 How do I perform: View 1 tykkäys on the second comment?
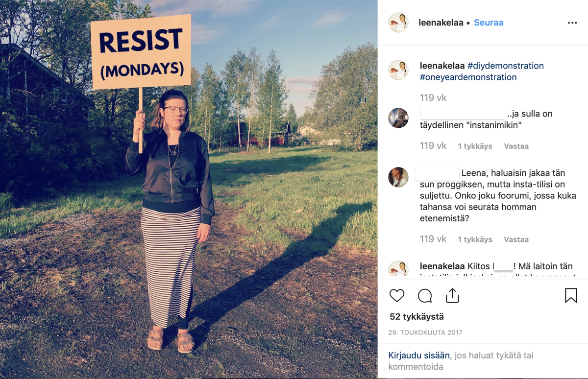tap(475, 239)
